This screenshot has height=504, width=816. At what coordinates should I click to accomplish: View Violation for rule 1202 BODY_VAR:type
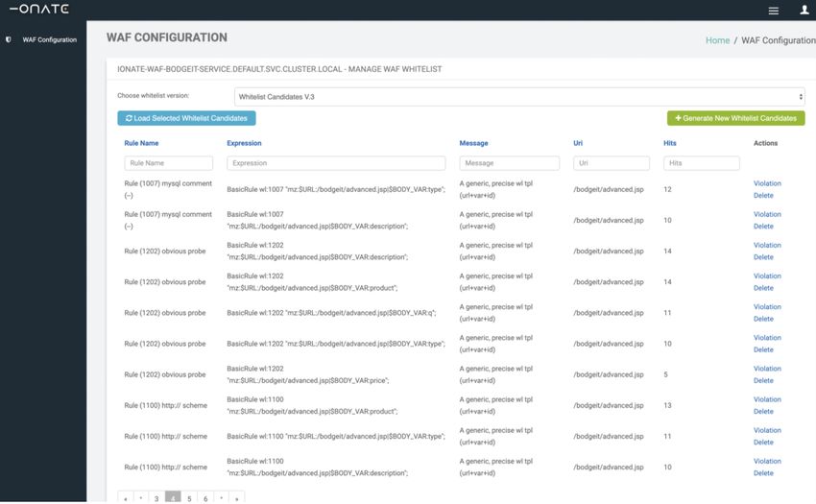point(767,337)
